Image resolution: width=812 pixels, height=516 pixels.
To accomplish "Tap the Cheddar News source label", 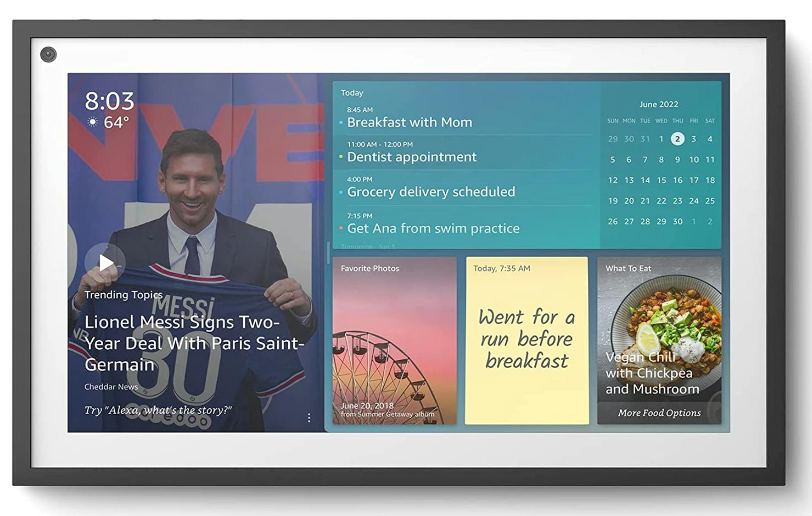I will (111, 387).
